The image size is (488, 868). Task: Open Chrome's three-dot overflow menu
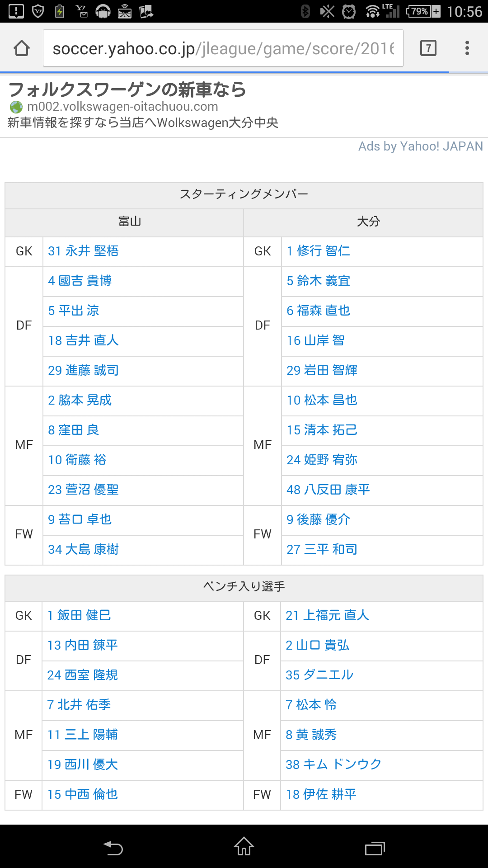467,48
